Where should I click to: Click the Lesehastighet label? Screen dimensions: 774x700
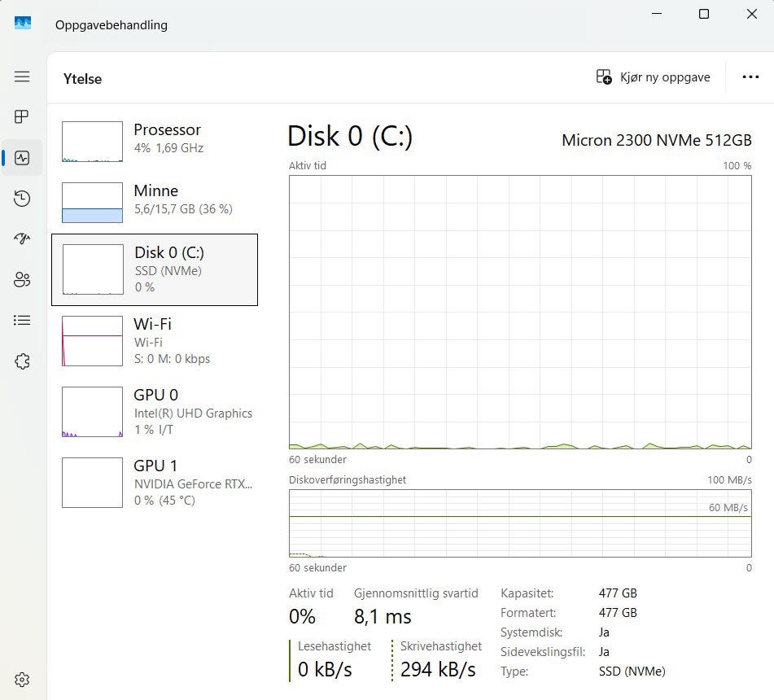point(335,646)
